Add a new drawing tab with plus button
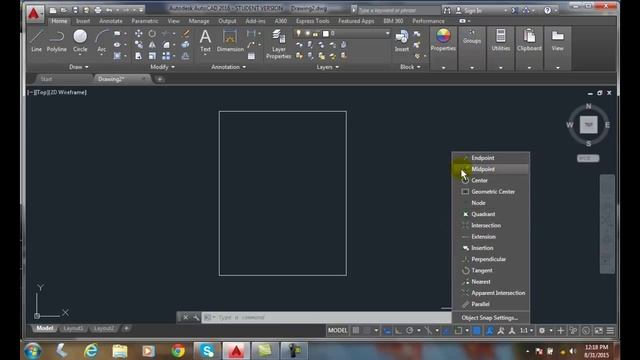640x360 pixels. (x=160, y=79)
